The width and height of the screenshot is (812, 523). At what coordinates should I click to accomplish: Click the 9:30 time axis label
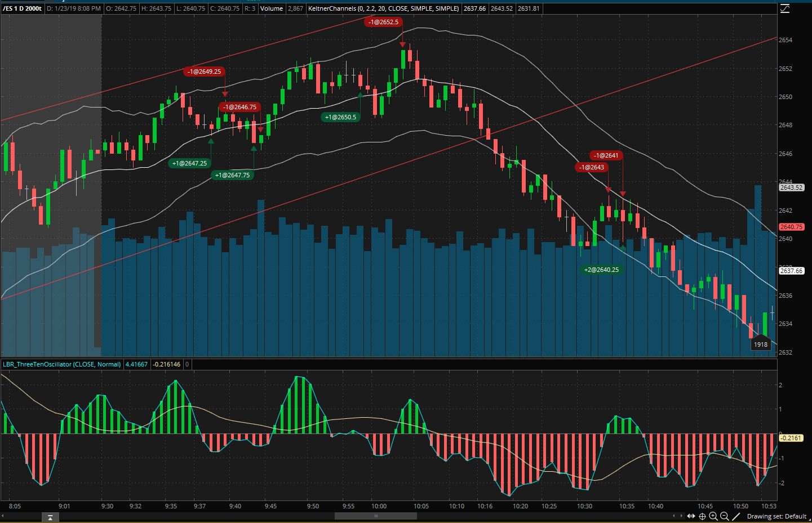tap(107, 506)
